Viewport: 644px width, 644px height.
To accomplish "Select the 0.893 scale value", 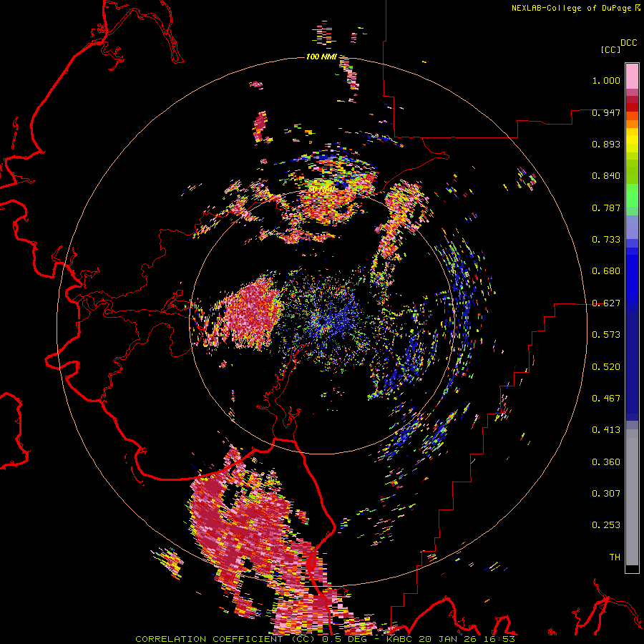I will 606,144.
